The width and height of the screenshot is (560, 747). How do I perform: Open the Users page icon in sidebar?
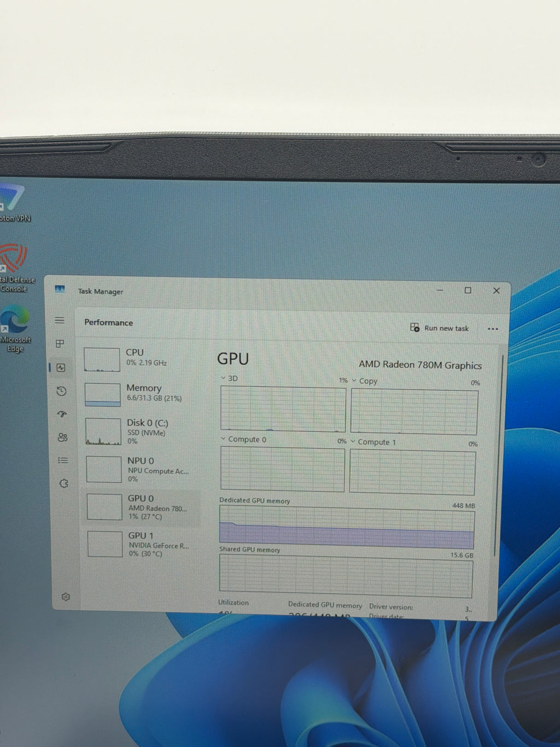coord(62,437)
